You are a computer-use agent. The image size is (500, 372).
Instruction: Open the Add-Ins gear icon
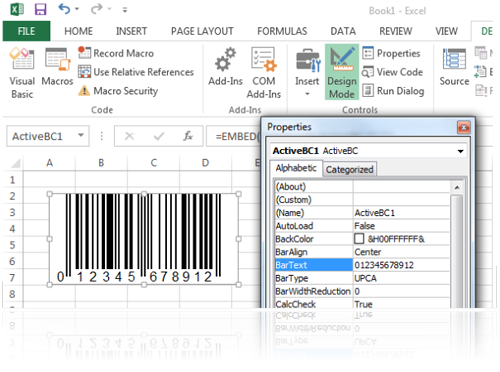pos(225,67)
